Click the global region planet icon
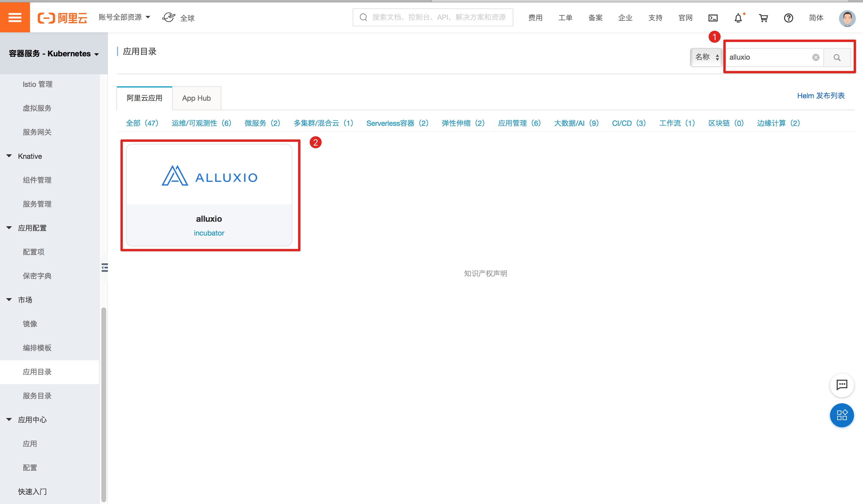863x504 pixels. 169,17
